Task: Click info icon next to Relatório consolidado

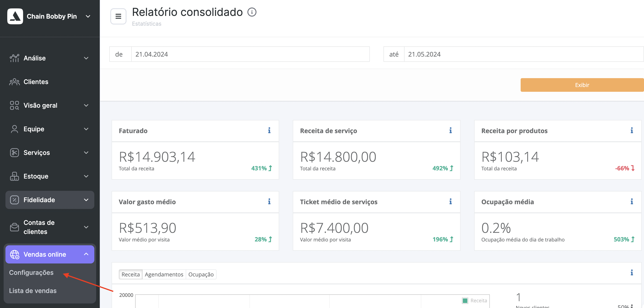Action: pos(252,12)
